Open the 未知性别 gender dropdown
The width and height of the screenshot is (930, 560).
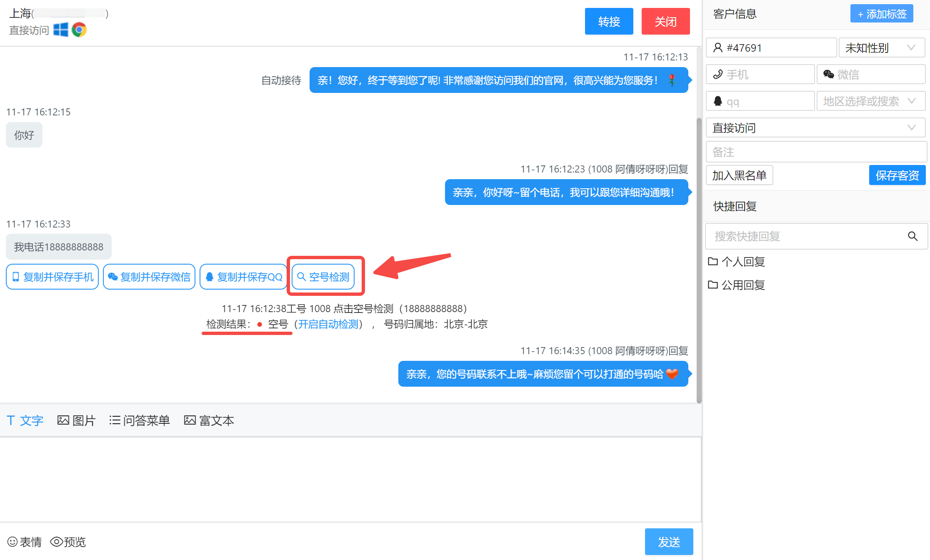[881, 48]
